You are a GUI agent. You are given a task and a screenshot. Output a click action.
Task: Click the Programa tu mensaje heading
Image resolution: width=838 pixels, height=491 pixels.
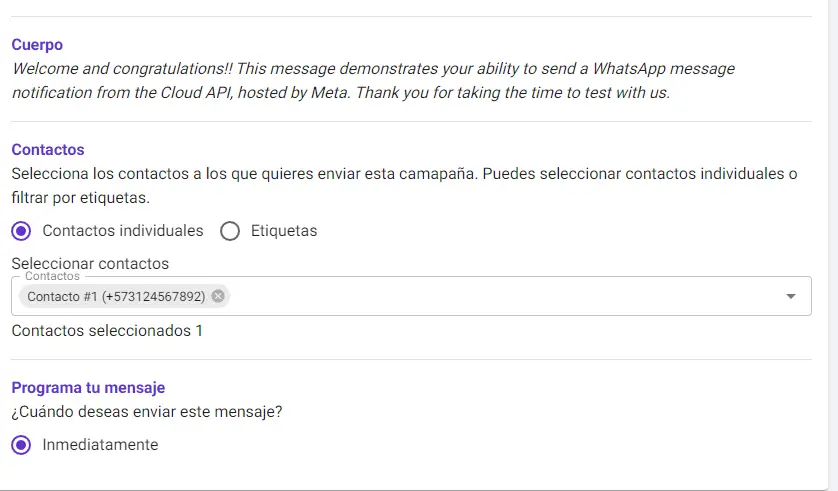coord(88,388)
